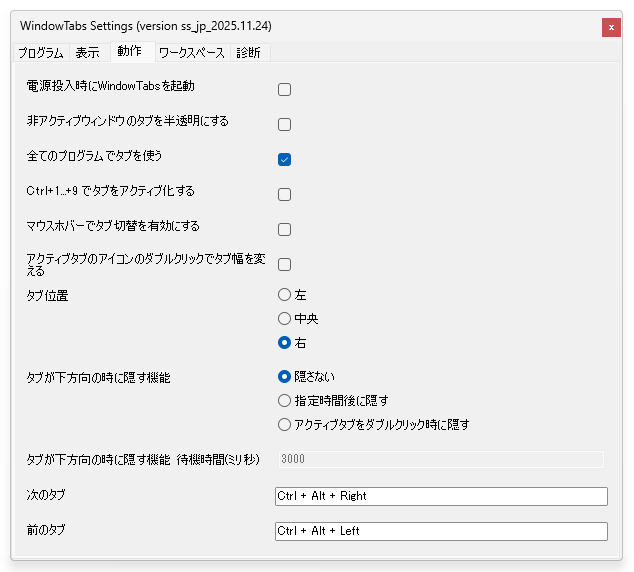Toggle 非アクティブウィンドウのタブを半透明にする checkbox
The width and height of the screenshot is (634, 572).
[x=284, y=125]
